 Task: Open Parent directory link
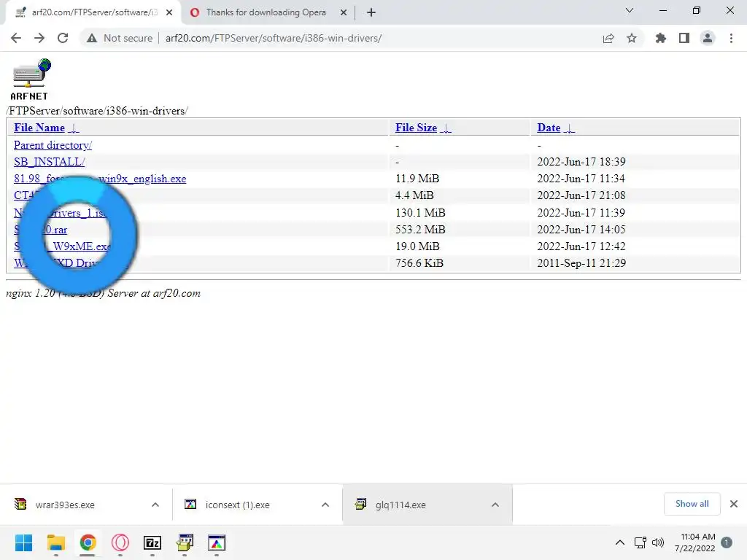point(53,145)
